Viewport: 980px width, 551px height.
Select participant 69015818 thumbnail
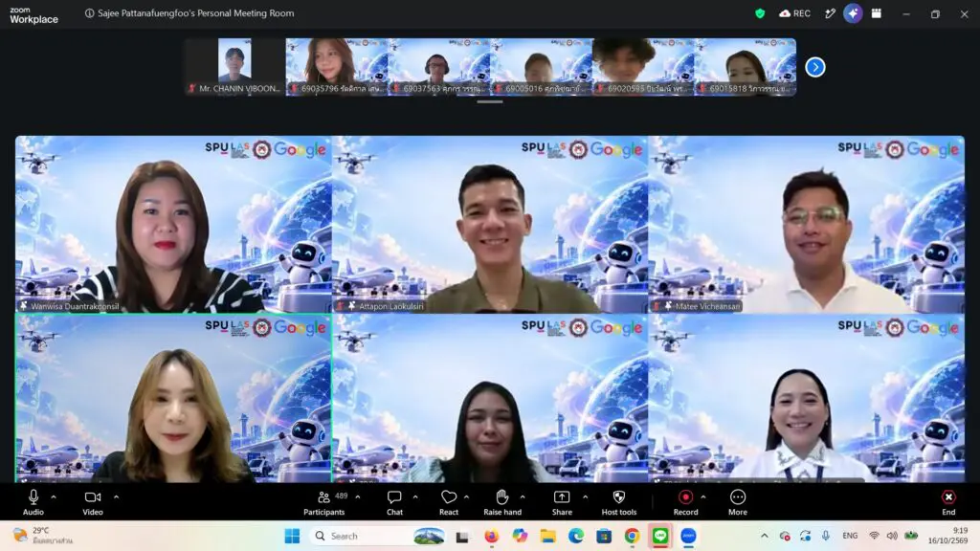(745, 67)
